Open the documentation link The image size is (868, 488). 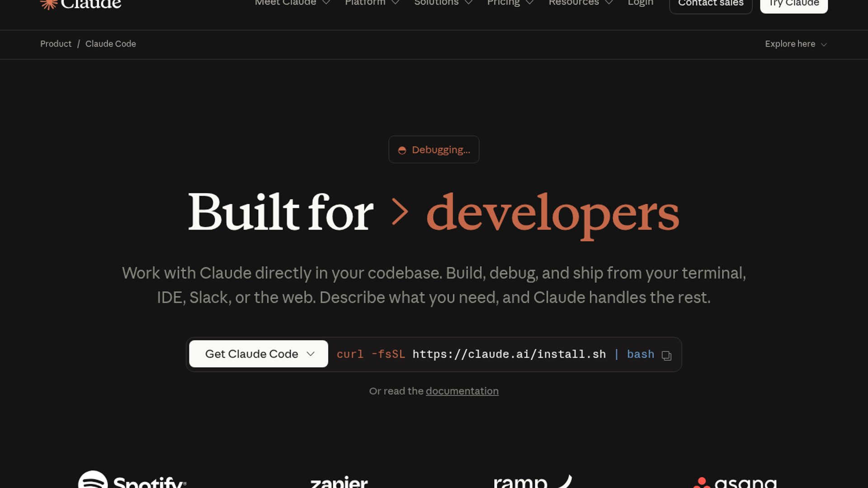[x=462, y=391]
